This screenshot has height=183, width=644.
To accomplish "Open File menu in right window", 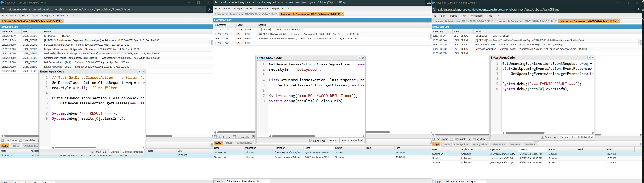I will pos(435,16).
